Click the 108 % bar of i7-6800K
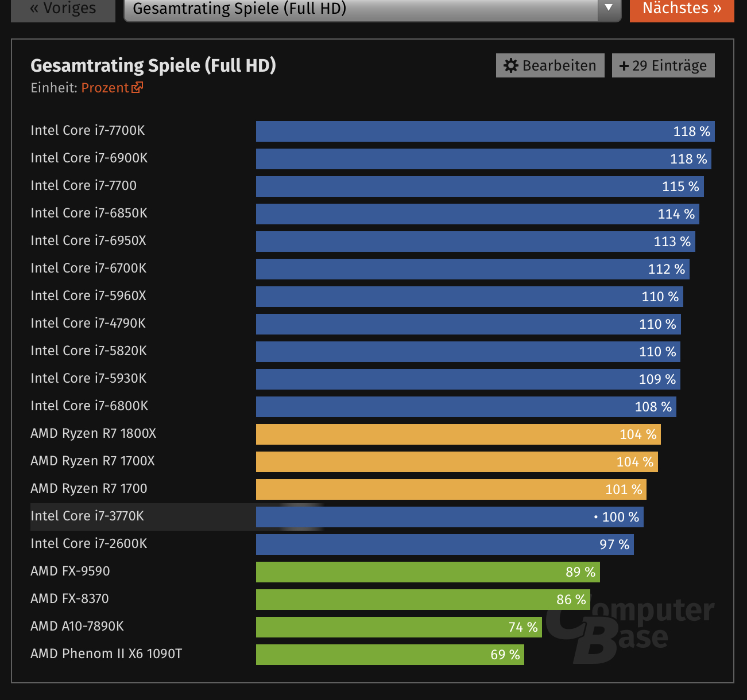The height and width of the screenshot is (700, 747). [x=466, y=407]
